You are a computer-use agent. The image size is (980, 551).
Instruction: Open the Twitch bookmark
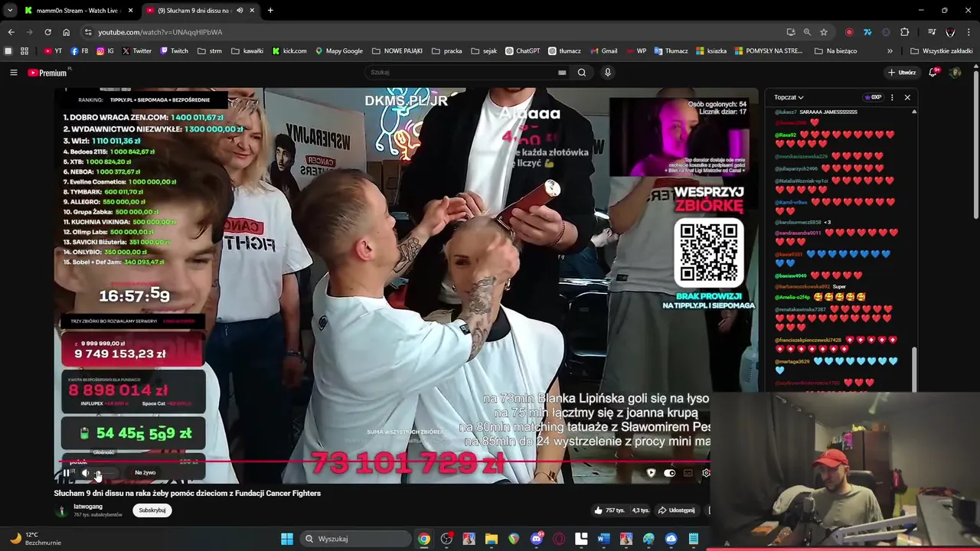pyautogui.click(x=174, y=51)
